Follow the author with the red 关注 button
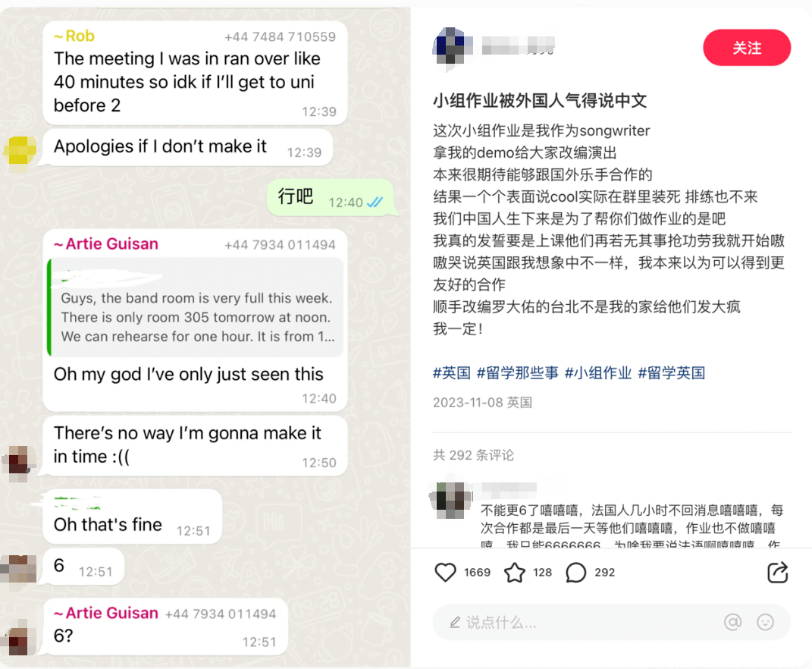The height and width of the screenshot is (669, 812). 747,48
